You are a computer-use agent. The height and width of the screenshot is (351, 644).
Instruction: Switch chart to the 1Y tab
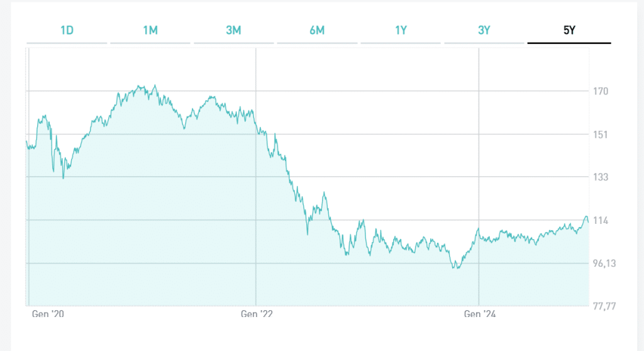pyautogui.click(x=401, y=30)
